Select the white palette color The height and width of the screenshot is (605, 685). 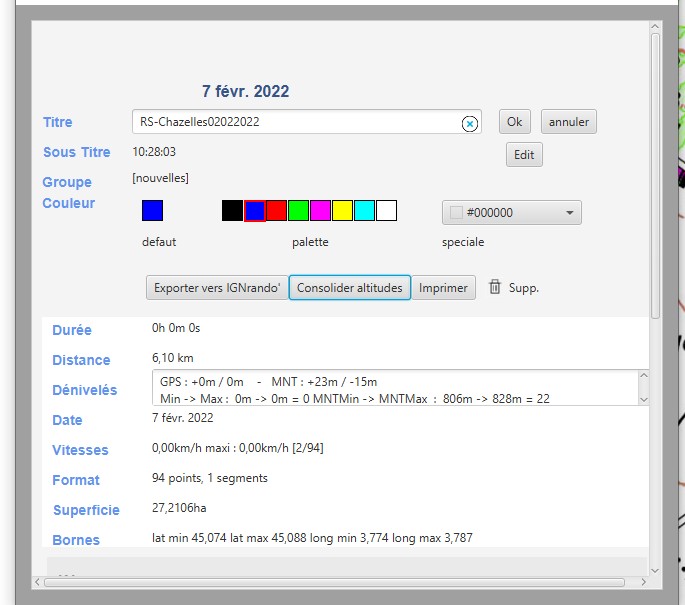(x=386, y=211)
